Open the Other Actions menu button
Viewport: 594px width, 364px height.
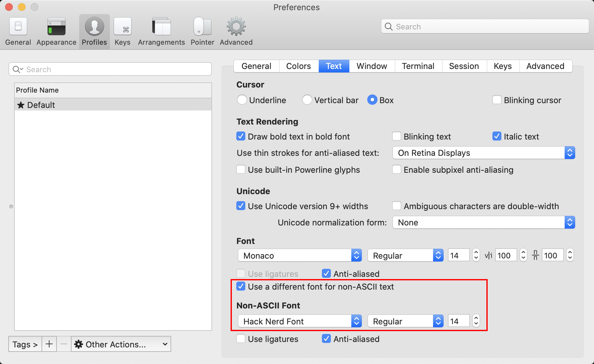click(x=121, y=344)
